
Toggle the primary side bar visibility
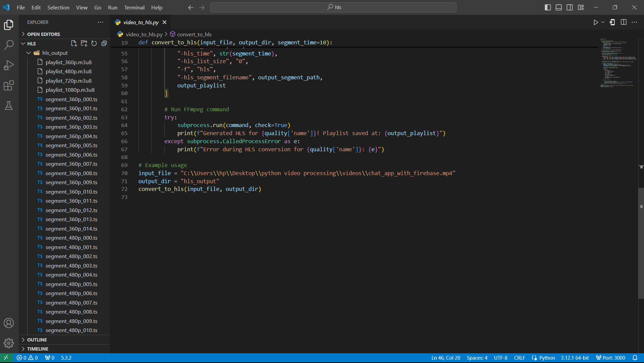tap(548, 7)
